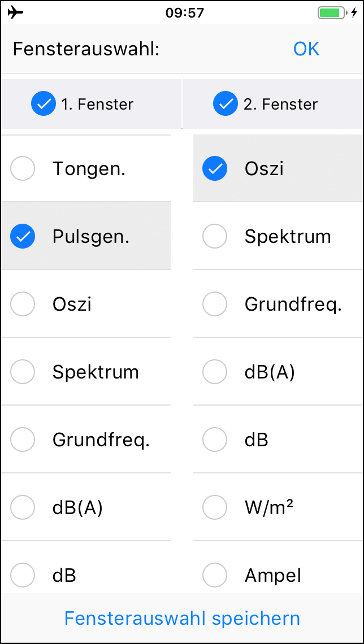
Task: Tap the checked Oszi in right column
Action: click(x=215, y=168)
